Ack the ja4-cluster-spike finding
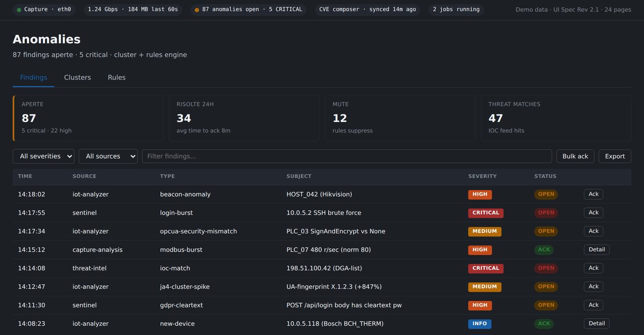Screen dimensions: 644x335 594,287
